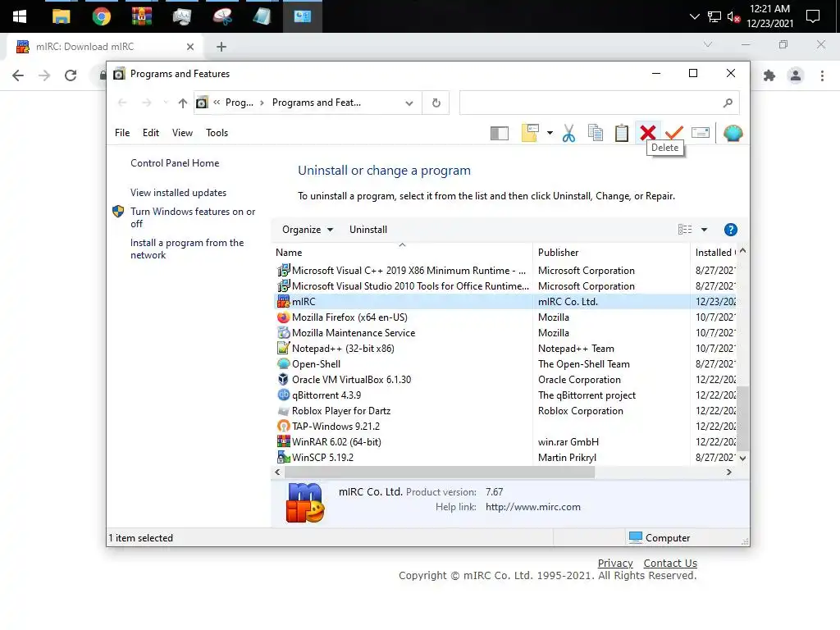Open the blue Help question mark
This screenshot has height=630, width=840.
pyautogui.click(x=730, y=230)
